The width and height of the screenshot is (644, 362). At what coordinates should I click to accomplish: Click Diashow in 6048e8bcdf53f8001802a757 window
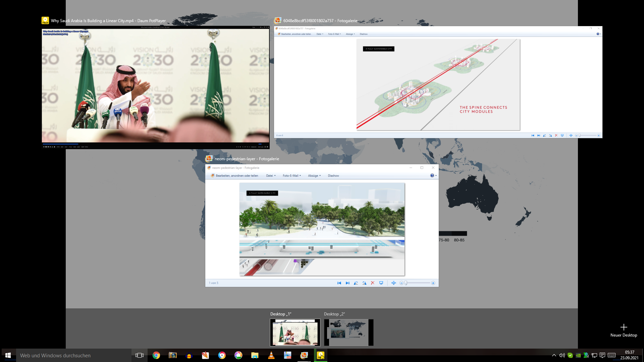tap(364, 34)
